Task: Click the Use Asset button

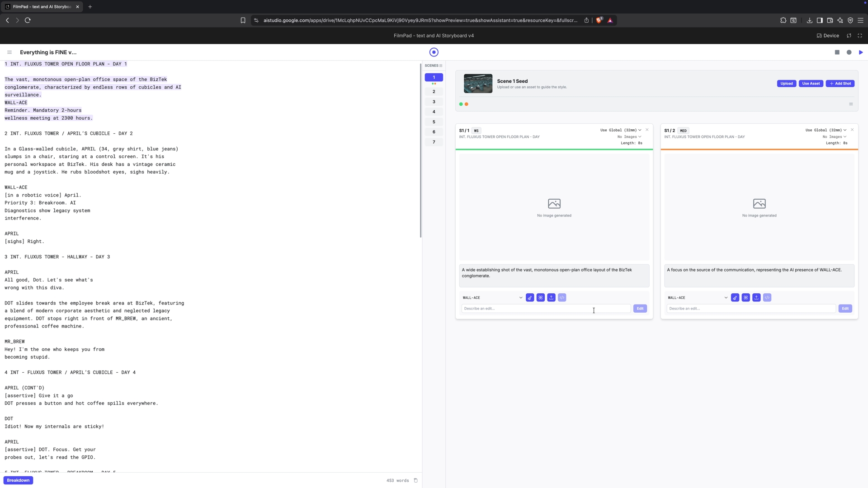Action: [811, 84]
